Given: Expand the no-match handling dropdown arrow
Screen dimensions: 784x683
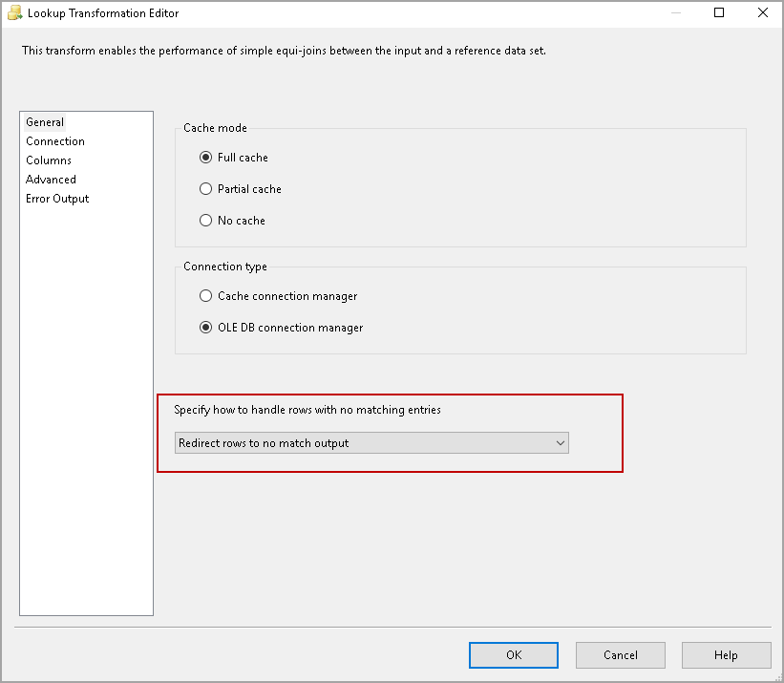Looking at the screenshot, I should coord(561,443).
